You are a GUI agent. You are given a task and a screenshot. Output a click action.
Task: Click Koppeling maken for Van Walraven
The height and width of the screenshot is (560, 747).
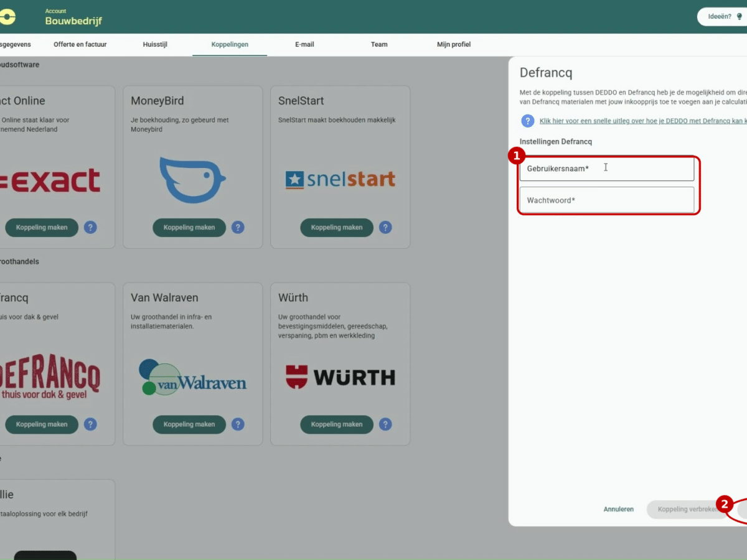[189, 424]
